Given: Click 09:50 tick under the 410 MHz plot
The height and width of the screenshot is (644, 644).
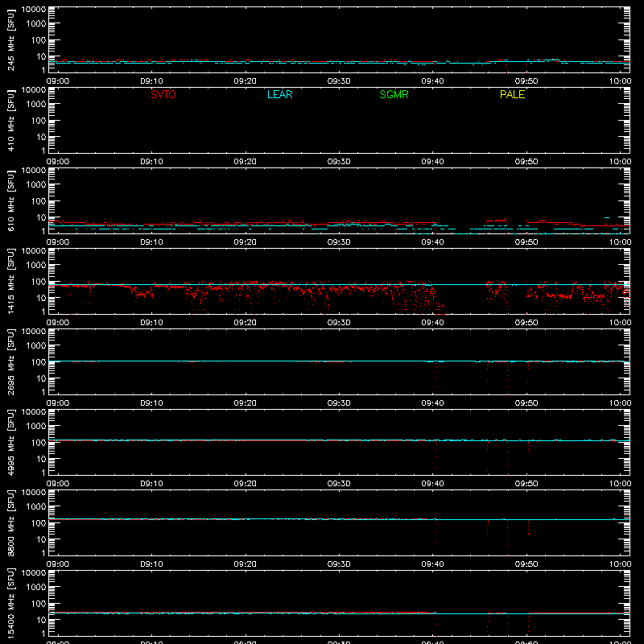Looking at the screenshot, I should [x=526, y=162].
